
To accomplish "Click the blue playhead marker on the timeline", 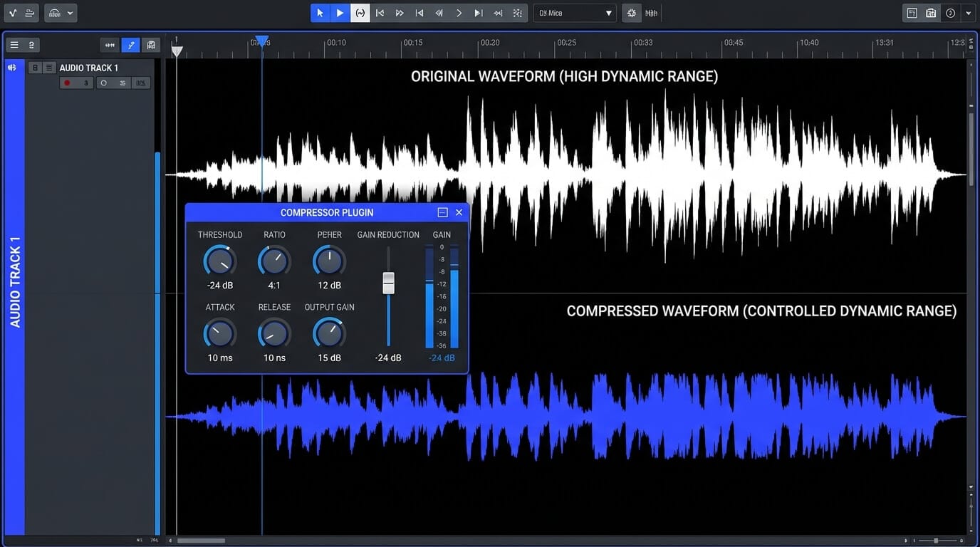I will (261, 41).
